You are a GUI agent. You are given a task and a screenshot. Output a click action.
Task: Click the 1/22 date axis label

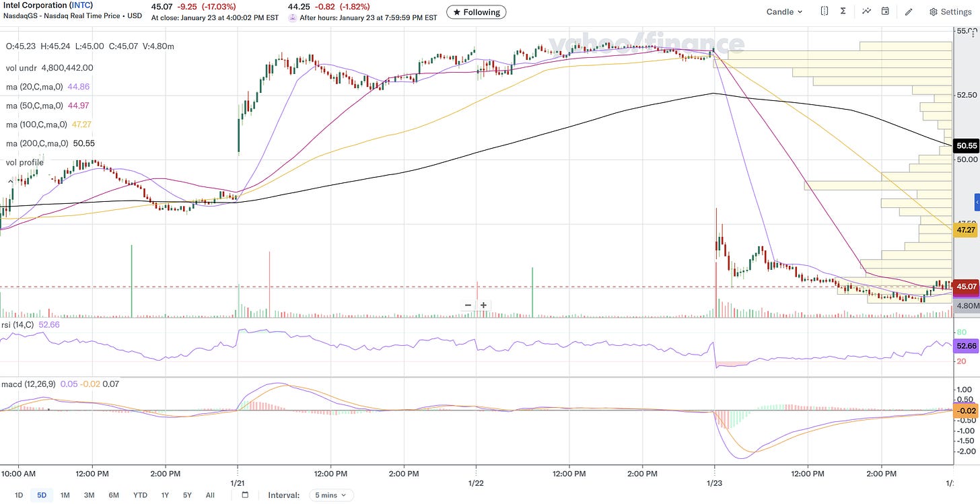pyautogui.click(x=476, y=483)
